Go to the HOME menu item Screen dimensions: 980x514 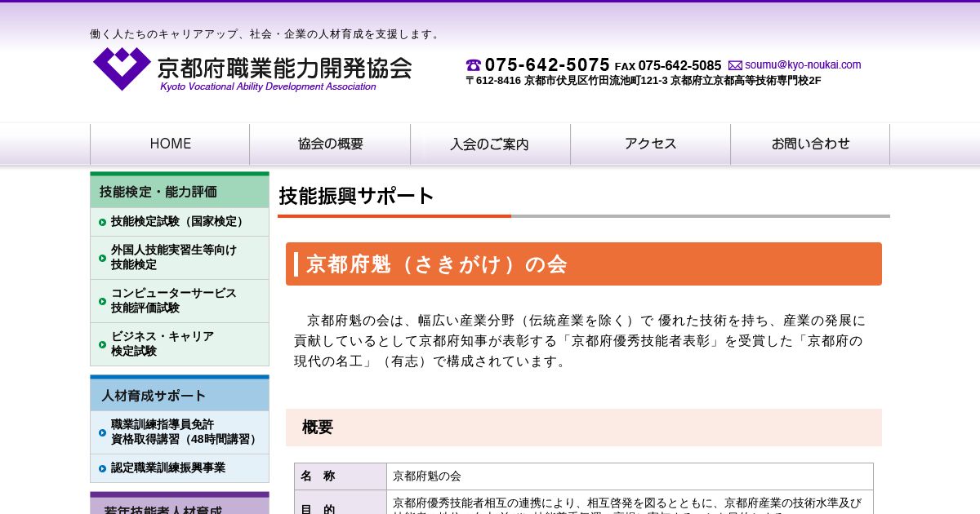point(170,144)
